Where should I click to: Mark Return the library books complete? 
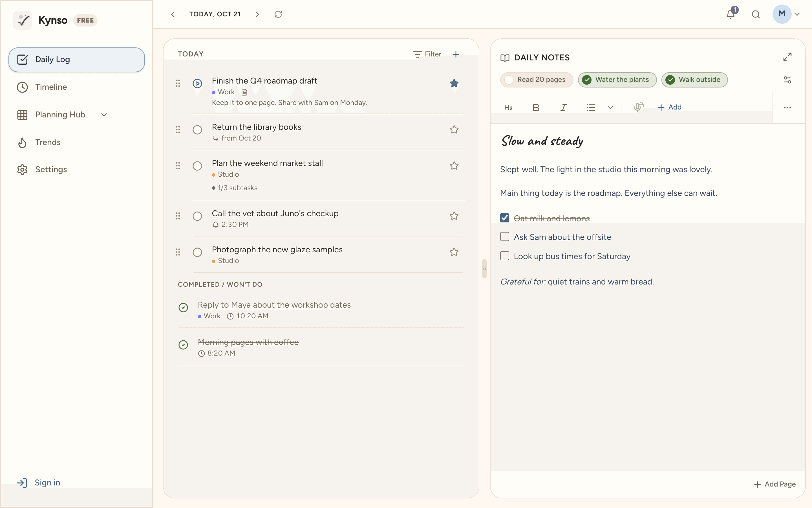(197, 130)
